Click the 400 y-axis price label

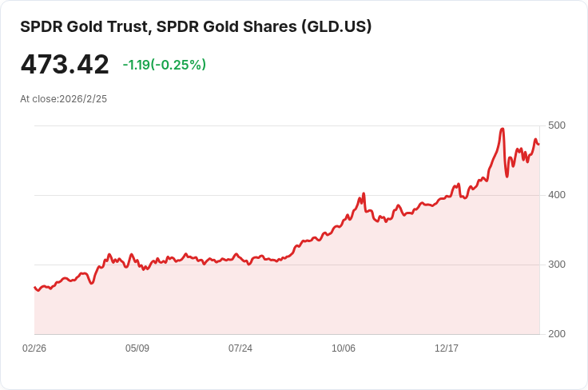[x=557, y=195]
